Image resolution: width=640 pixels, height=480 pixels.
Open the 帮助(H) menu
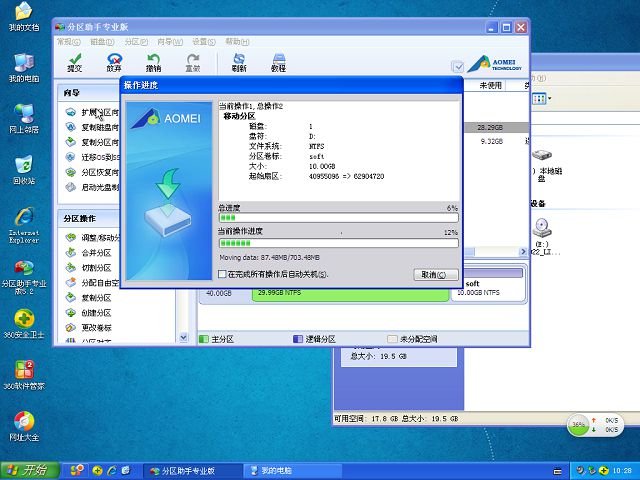point(237,42)
